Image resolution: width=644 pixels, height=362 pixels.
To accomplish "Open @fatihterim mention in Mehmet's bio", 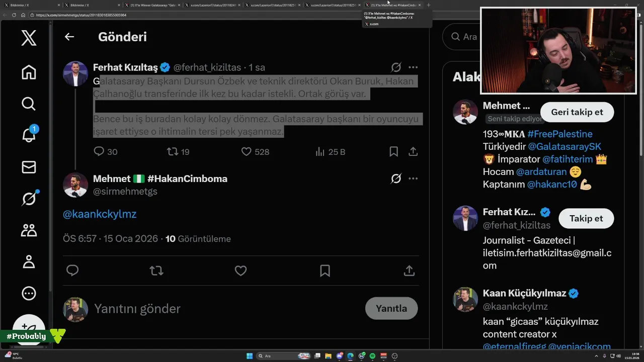I will (568, 159).
